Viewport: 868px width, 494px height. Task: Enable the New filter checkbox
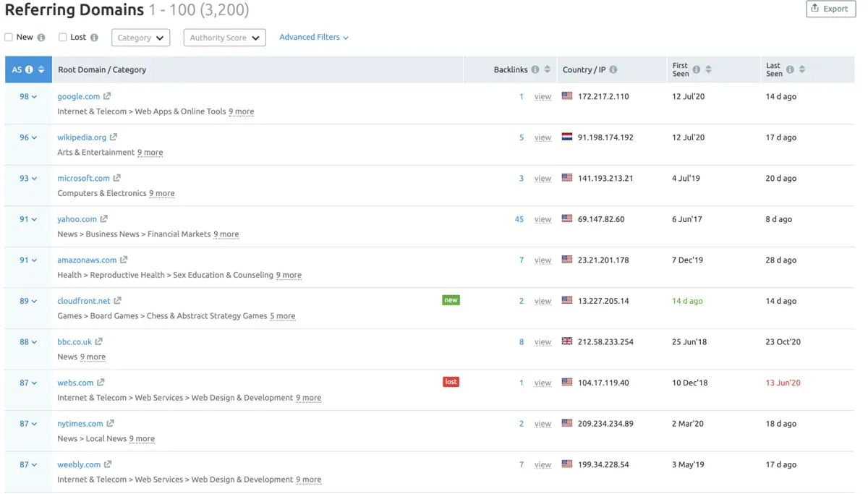[x=9, y=38]
